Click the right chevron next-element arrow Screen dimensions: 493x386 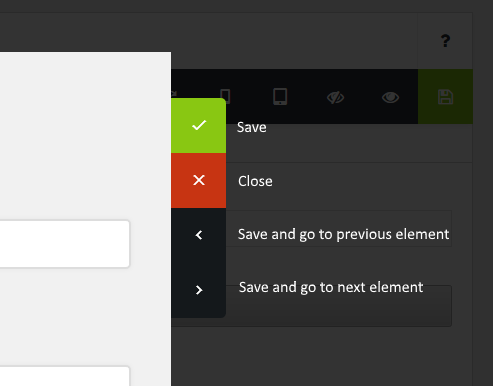click(199, 290)
